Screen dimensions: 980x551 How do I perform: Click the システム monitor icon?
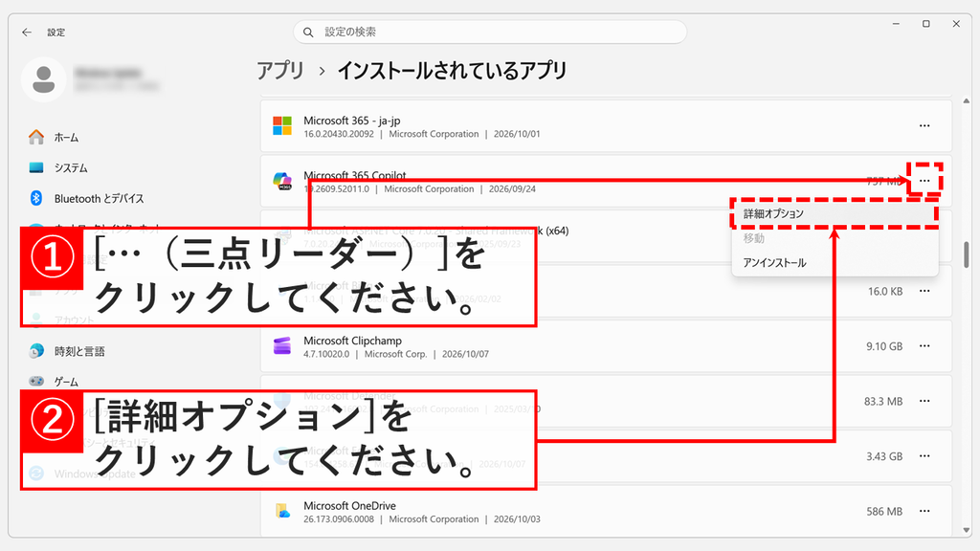(36, 167)
